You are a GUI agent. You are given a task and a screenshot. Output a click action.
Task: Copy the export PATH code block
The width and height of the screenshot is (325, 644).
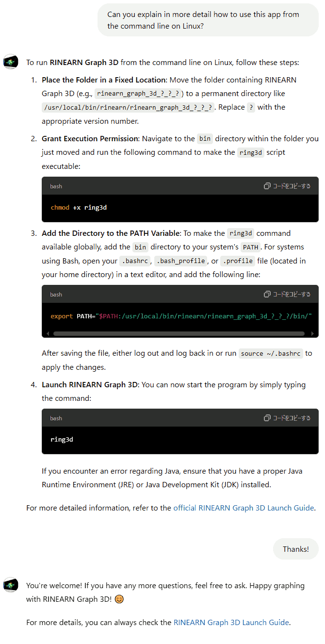[x=287, y=294]
